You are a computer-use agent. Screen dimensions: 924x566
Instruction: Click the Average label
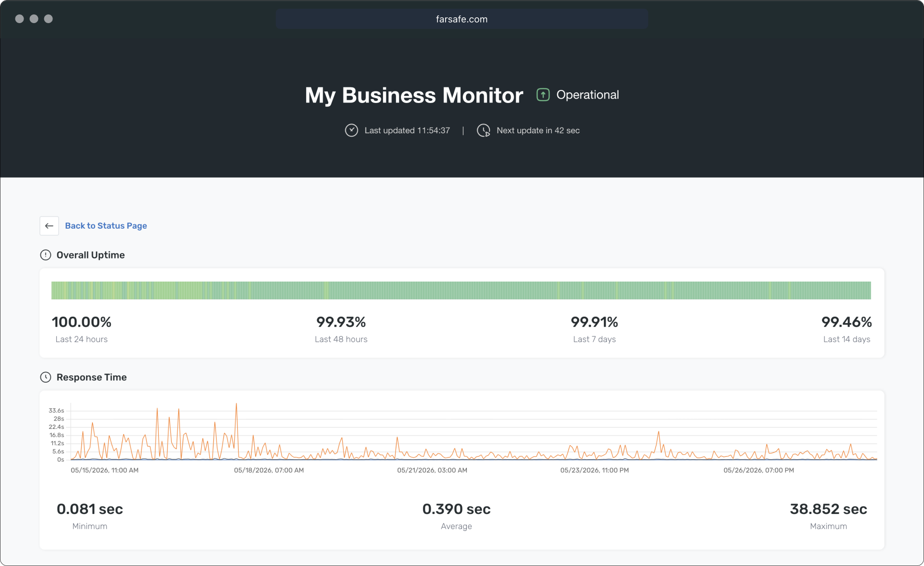pos(456,527)
